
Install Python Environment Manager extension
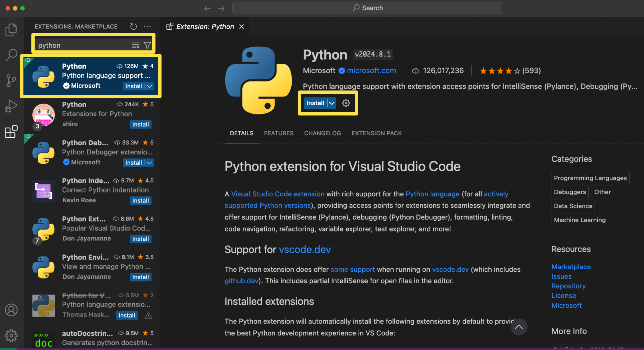141,277
